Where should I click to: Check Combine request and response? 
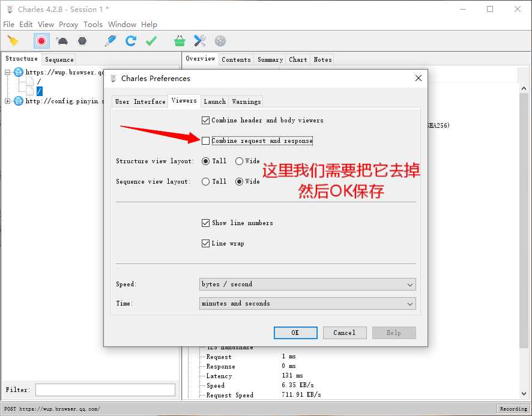click(x=205, y=140)
